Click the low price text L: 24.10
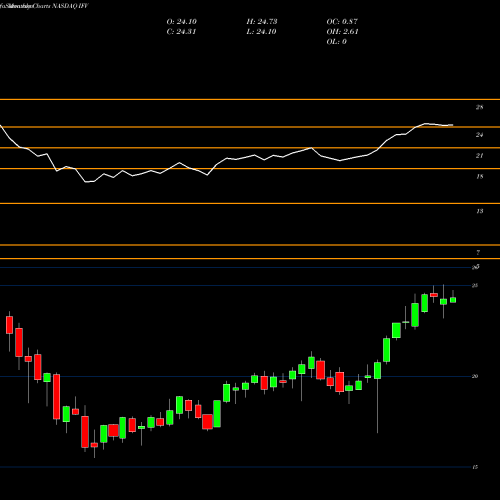Screen dimensions: 500x500 (261, 32)
